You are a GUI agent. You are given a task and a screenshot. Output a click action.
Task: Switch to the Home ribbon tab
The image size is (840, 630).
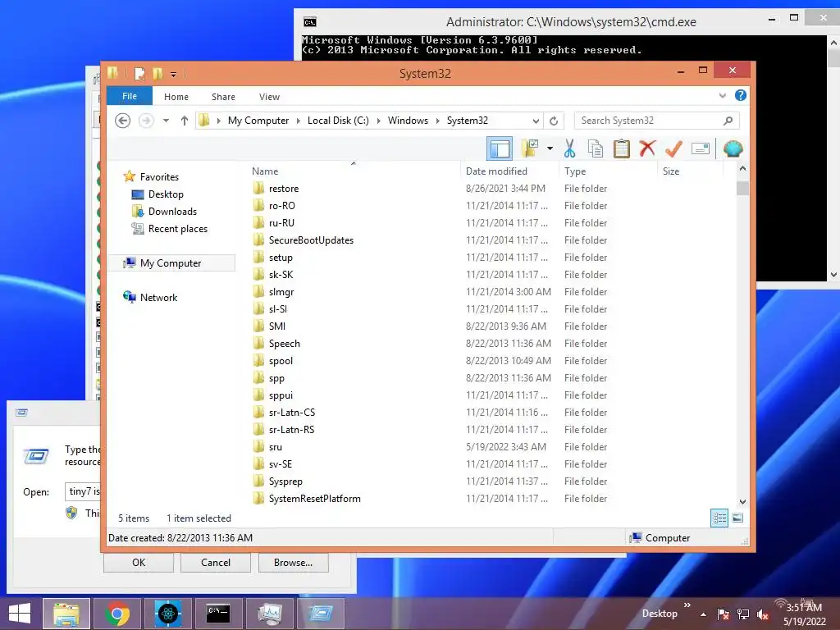pyautogui.click(x=176, y=97)
